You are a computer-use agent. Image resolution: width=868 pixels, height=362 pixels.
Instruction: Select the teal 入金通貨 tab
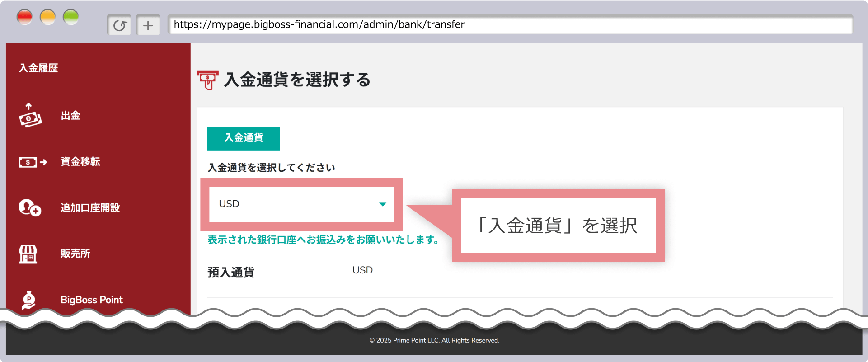(x=243, y=138)
